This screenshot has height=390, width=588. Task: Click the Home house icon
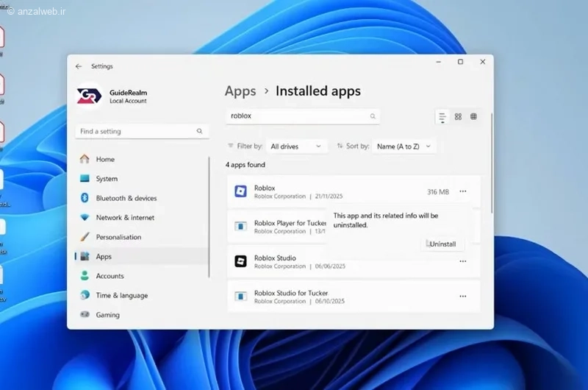[x=85, y=159]
